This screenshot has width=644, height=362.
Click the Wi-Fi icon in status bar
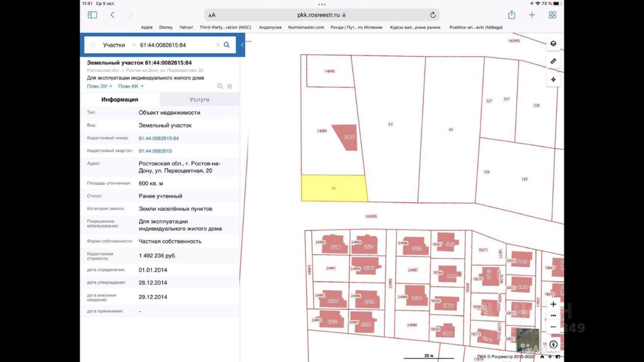[x=537, y=4]
